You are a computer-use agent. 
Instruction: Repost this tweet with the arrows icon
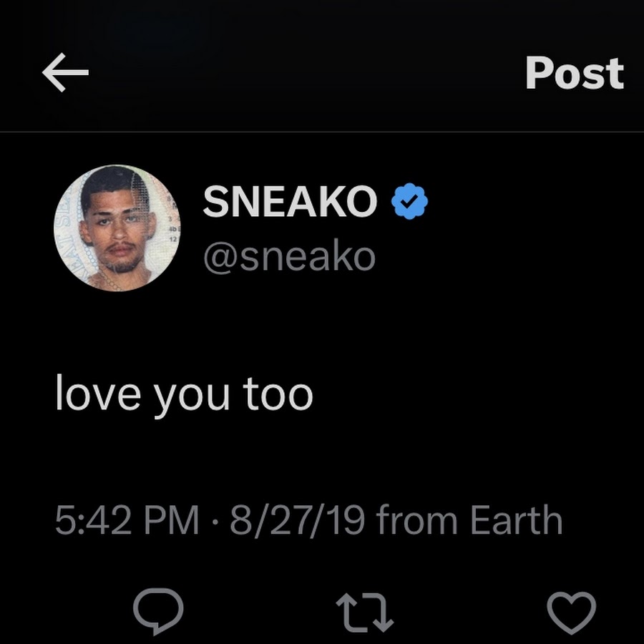tap(364, 612)
